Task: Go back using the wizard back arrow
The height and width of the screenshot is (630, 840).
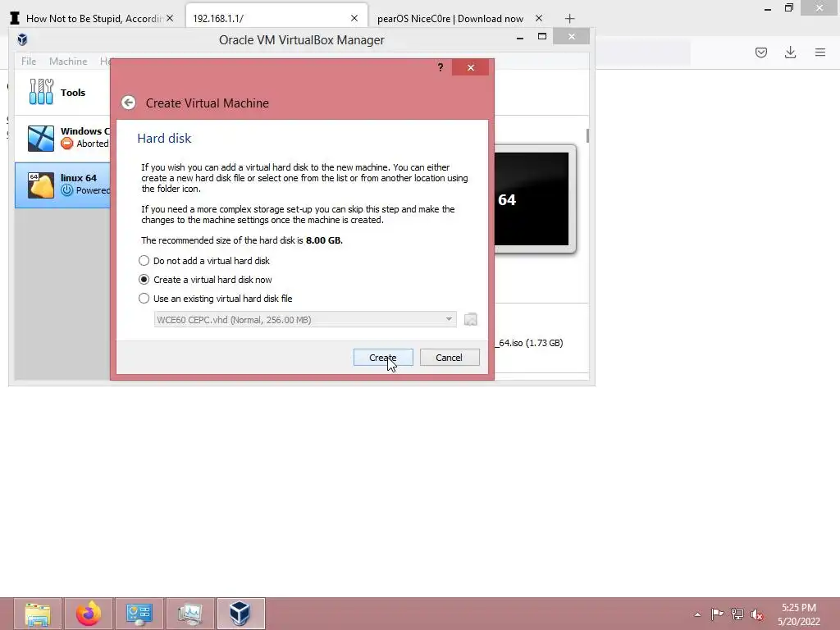Action: click(129, 103)
